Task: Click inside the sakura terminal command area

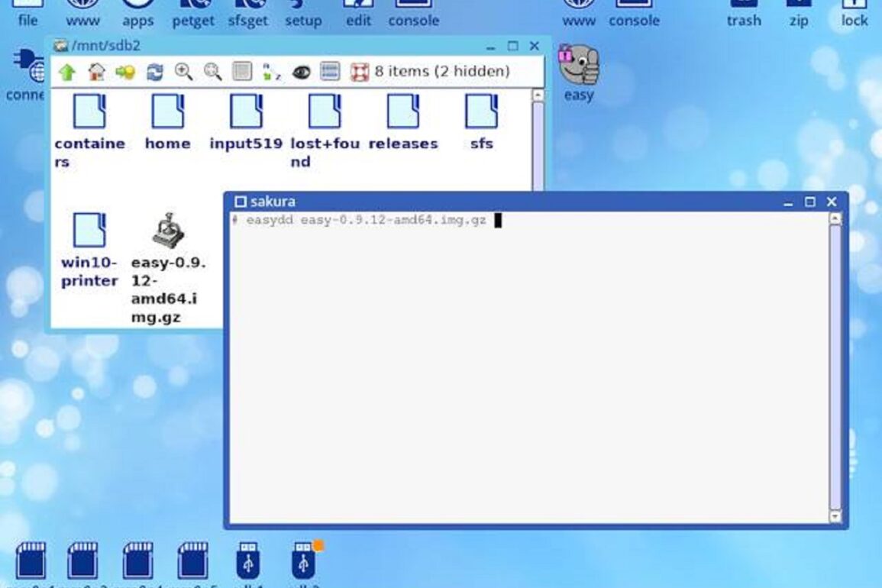Action: (x=527, y=367)
